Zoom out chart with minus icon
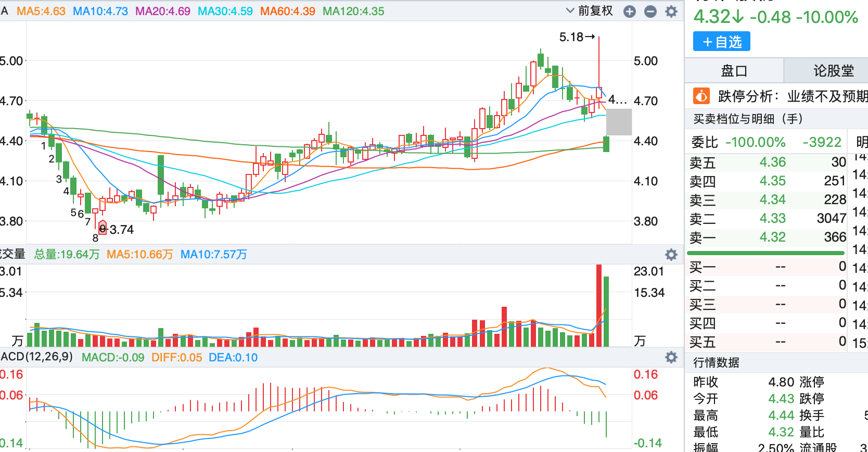The image size is (868, 452). coord(650,11)
